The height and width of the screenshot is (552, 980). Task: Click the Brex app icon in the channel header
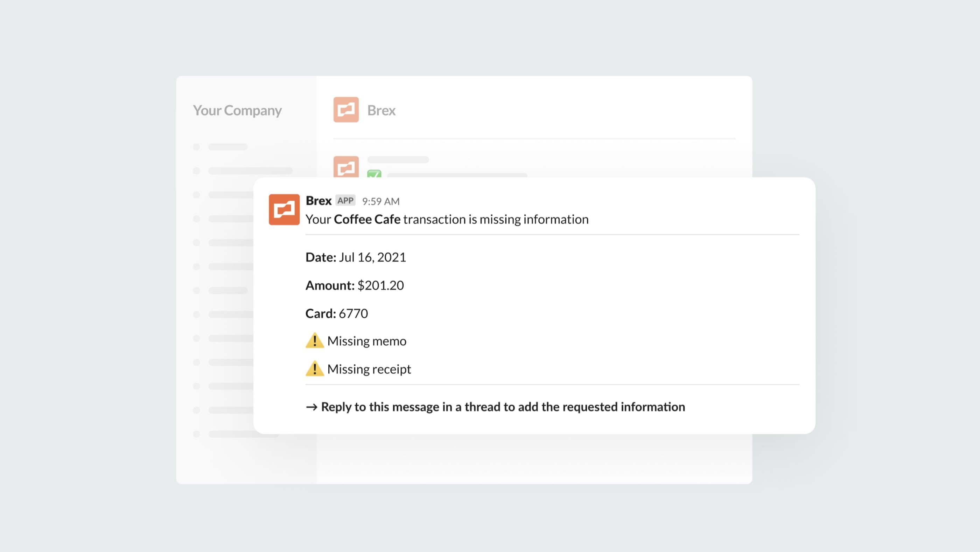pos(346,110)
